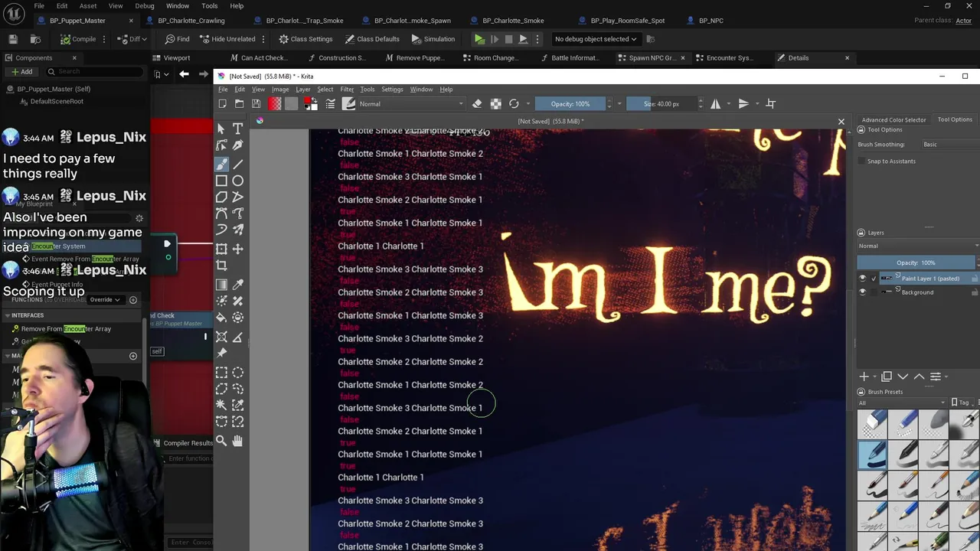The width and height of the screenshot is (980, 551).
Task: Select the Paint Layer 1 (pasted) layer
Action: 928,279
